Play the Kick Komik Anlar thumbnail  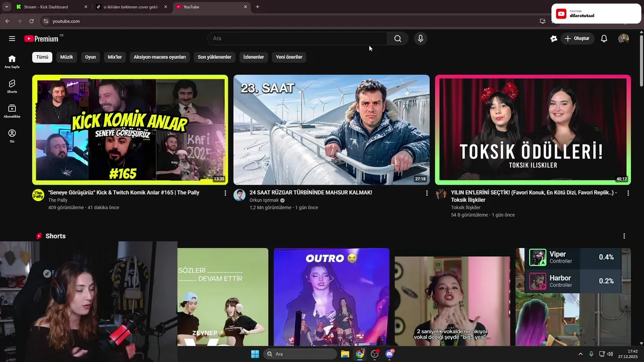[x=130, y=130]
